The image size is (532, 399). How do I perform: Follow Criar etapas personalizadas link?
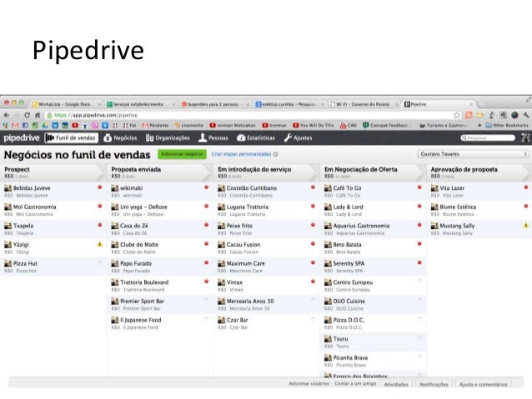tap(241, 154)
